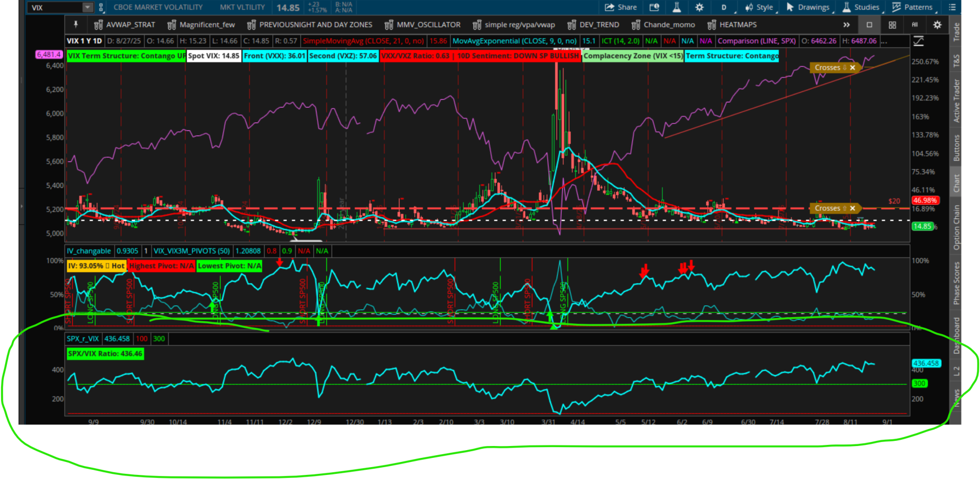Click price axis scale icon above right axis
Viewport: 980px width, 479px height.
click(919, 41)
